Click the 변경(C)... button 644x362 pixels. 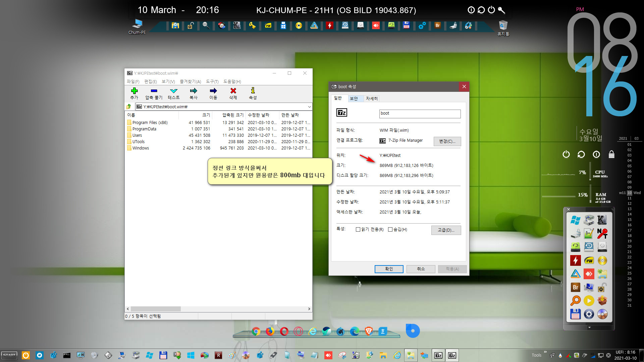pos(447,141)
